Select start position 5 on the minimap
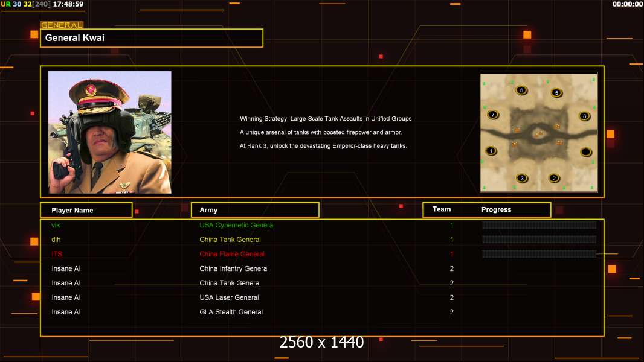Viewport: 644px width, 362px height. 556,93
